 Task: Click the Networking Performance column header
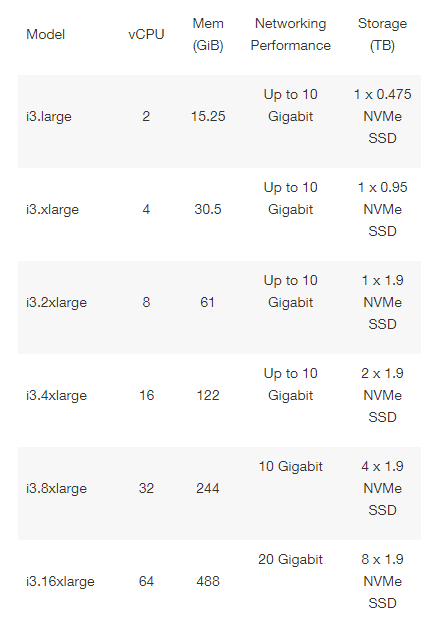pos(290,34)
